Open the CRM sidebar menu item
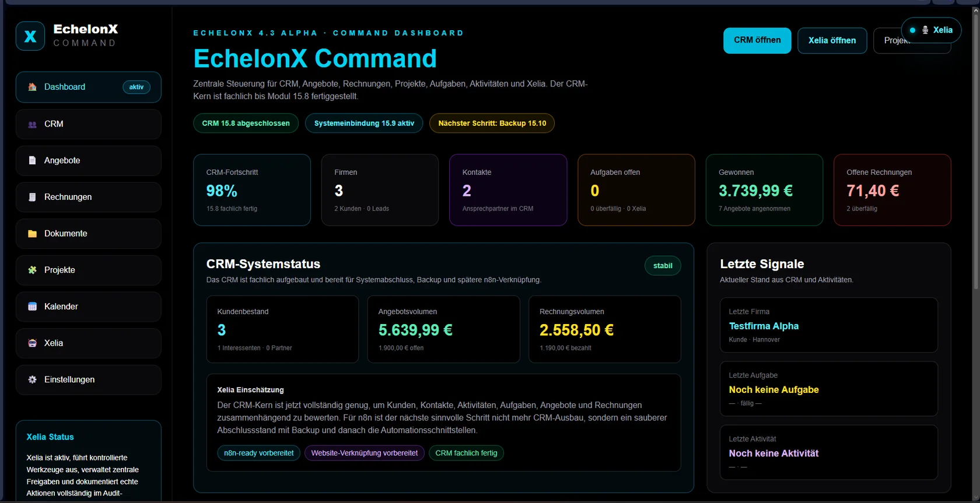This screenshot has height=503, width=980. pyautogui.click(x=89, y=124)
